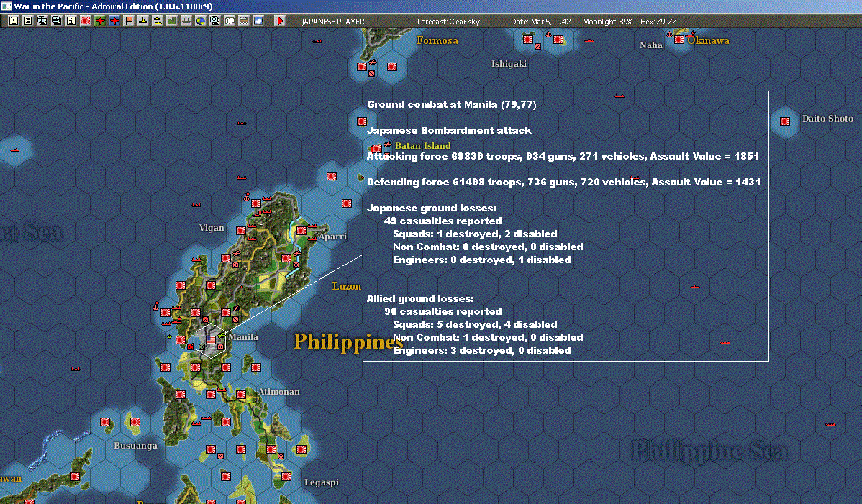Select the Japanese flag base beside Aparri
Screen dimensions: 862x504
301,231
